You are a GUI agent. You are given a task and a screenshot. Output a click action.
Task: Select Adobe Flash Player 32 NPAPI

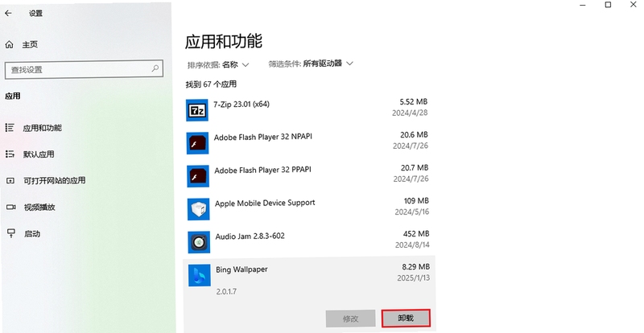(x=263, y=137)
